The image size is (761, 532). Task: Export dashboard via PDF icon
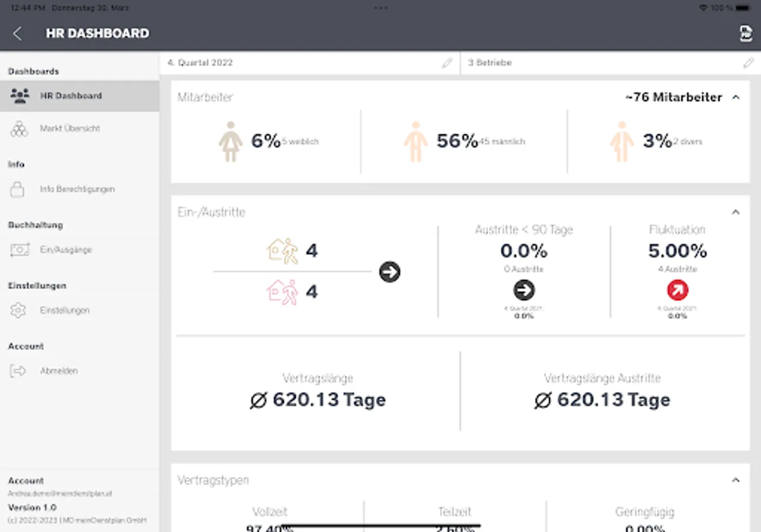pos(746,34)
